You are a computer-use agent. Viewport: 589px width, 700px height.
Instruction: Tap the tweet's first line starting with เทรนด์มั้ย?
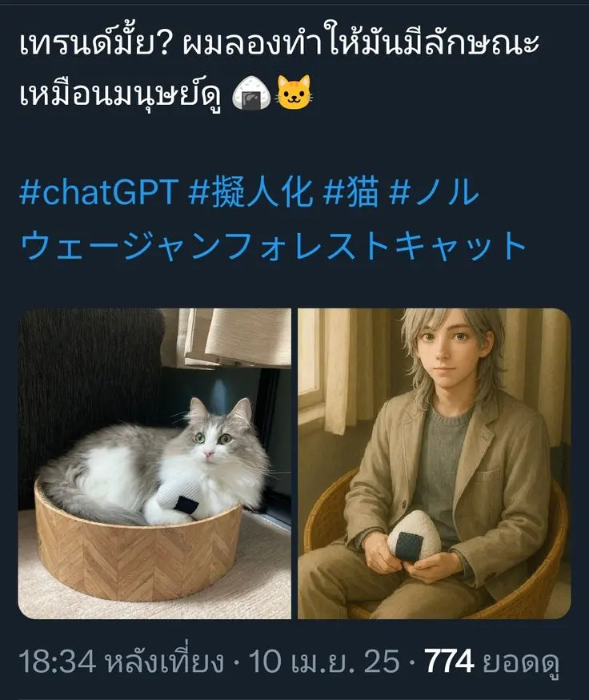coord(279,43)
